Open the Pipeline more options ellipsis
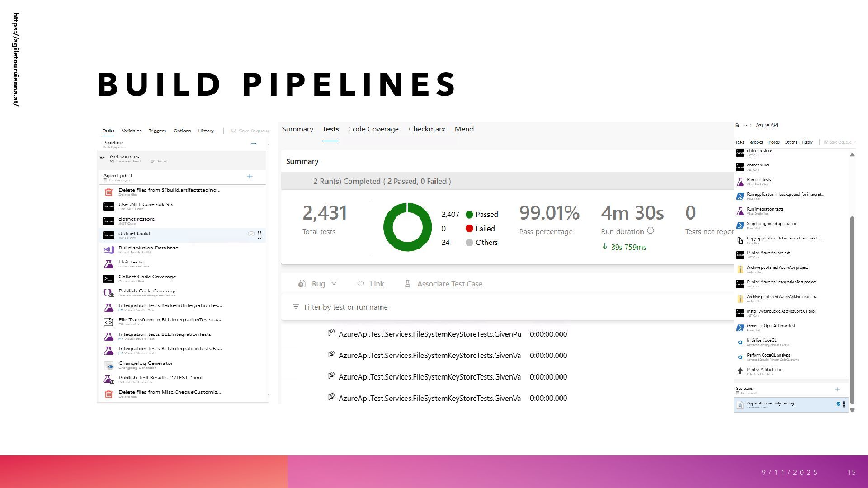This screenshot has height=488, width=868. coord(254,144)
